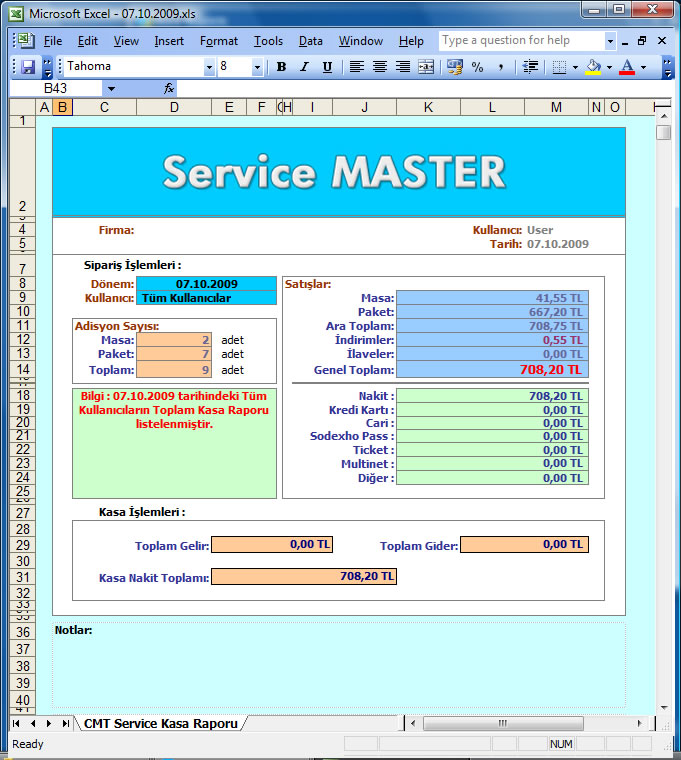Apply the red Font Color swatch
This screenshot has height=760, width=681.
(x=627, y=67)
